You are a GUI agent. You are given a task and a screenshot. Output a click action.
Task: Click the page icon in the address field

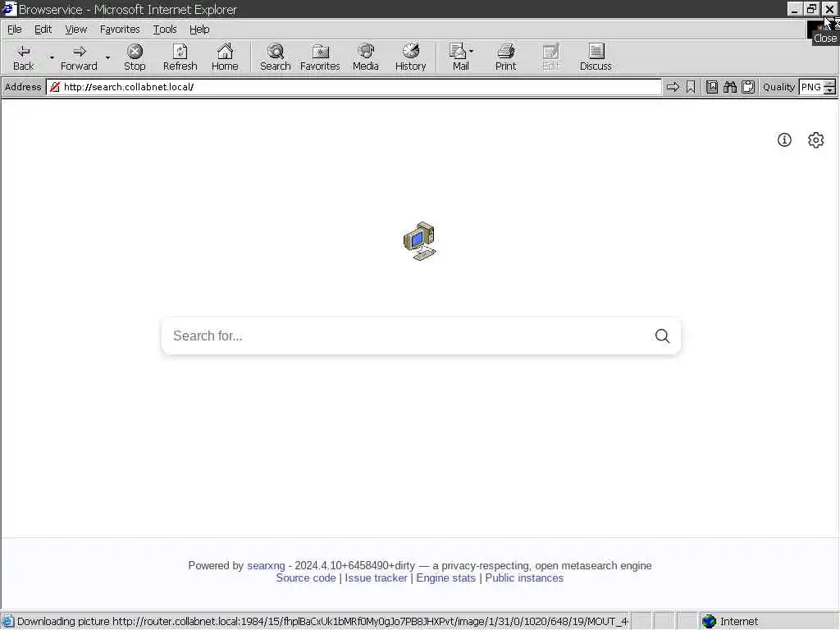55,87
